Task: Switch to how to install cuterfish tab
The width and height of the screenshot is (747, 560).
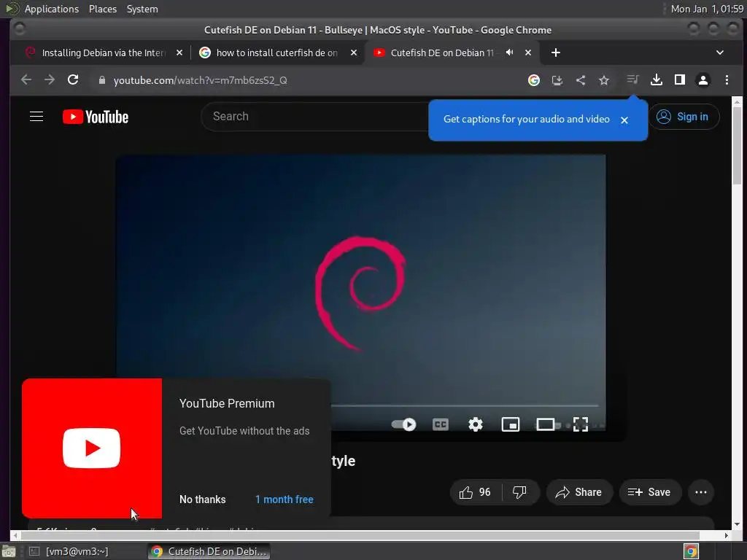Action: pos(276,52)
